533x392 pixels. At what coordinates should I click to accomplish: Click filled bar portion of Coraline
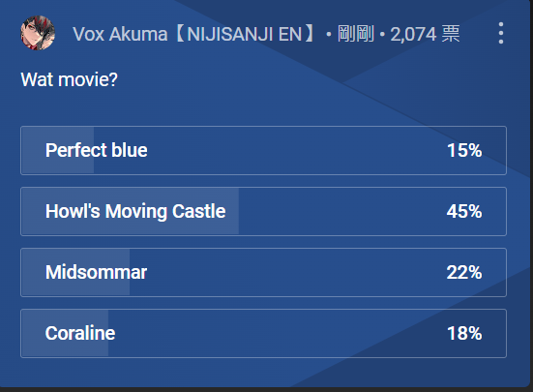pos(65,334)
